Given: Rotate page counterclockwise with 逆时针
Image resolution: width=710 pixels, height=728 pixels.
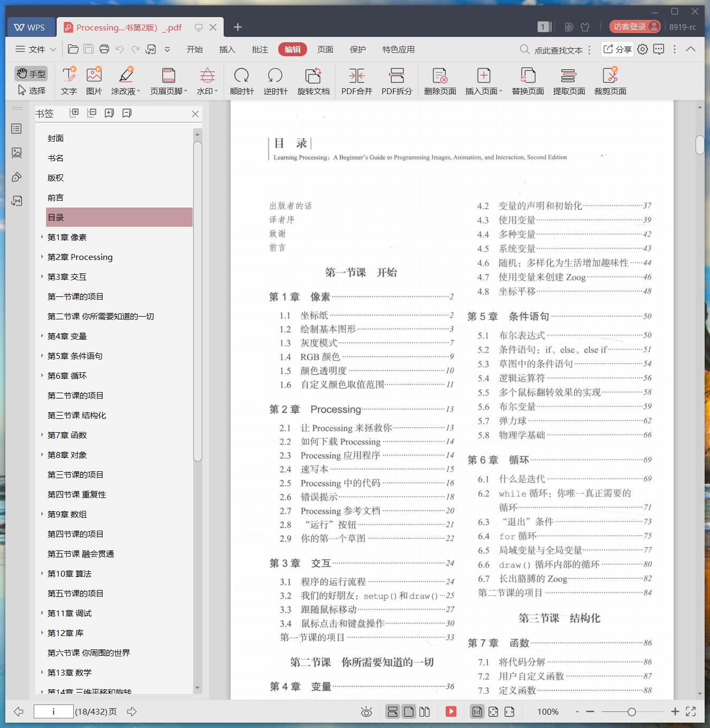Looking at the screenshot, I should [276, 81].
